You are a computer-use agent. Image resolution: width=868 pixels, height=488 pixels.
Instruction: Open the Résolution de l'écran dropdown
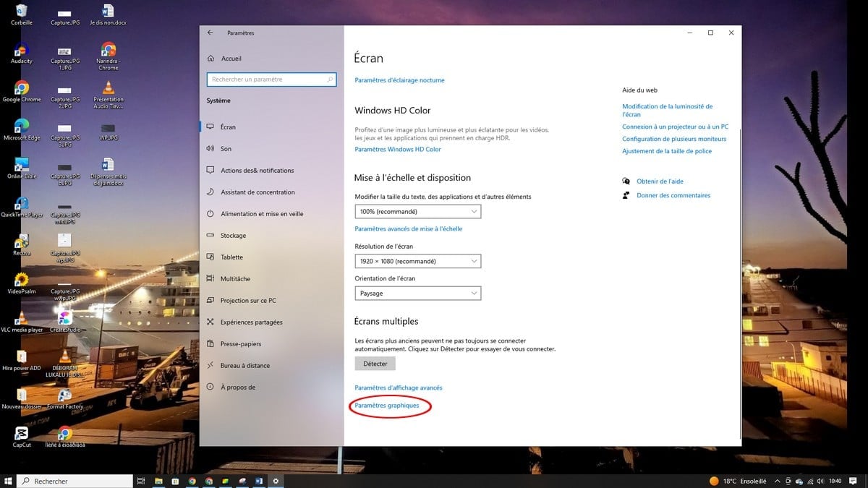tap(417, 261)
